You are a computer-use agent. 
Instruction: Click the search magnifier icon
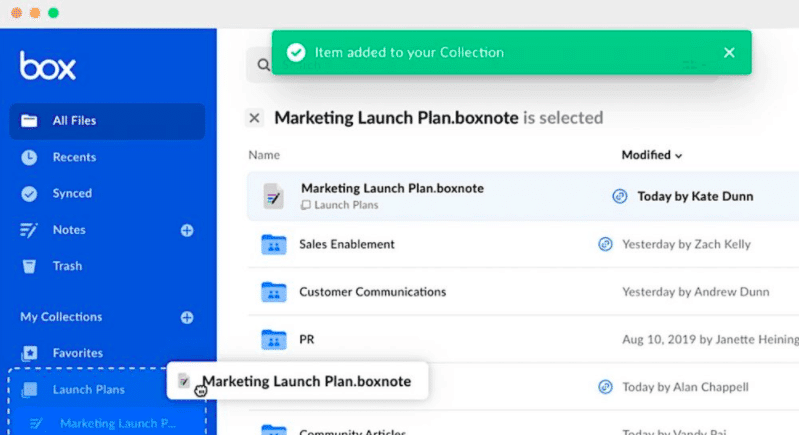coord(263,65)
